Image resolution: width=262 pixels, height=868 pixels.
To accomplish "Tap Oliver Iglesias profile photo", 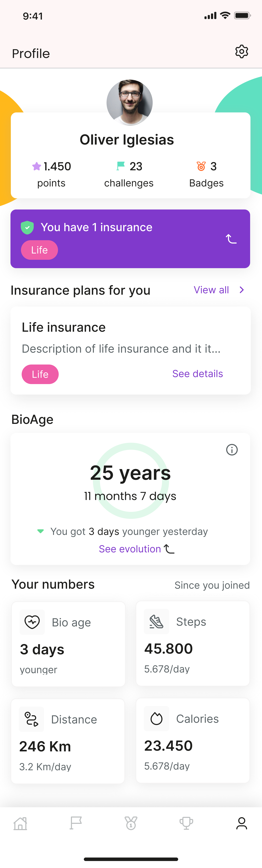I will tap(130, 103).
